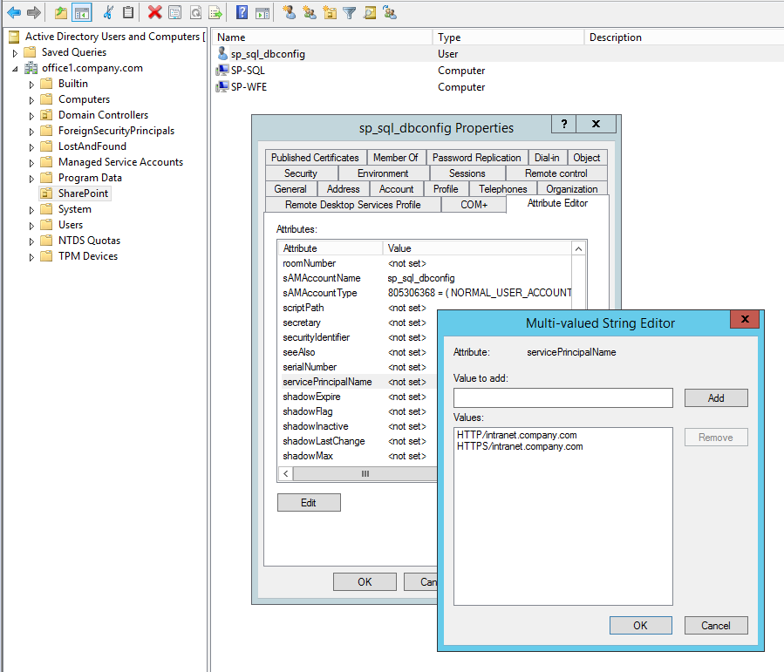The image size is (784, 672).
Task: Click the Forward arrow in the toolbar
Action: 33,12
